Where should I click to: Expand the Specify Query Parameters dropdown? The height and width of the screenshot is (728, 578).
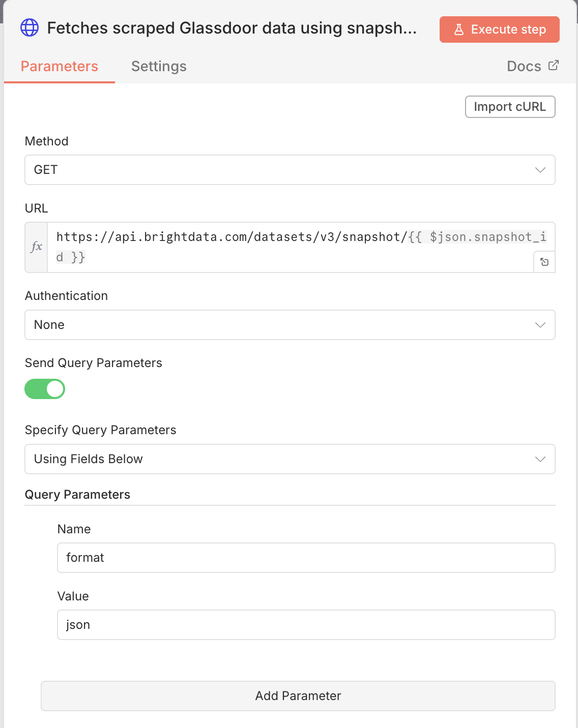click(x=290, y=459)
